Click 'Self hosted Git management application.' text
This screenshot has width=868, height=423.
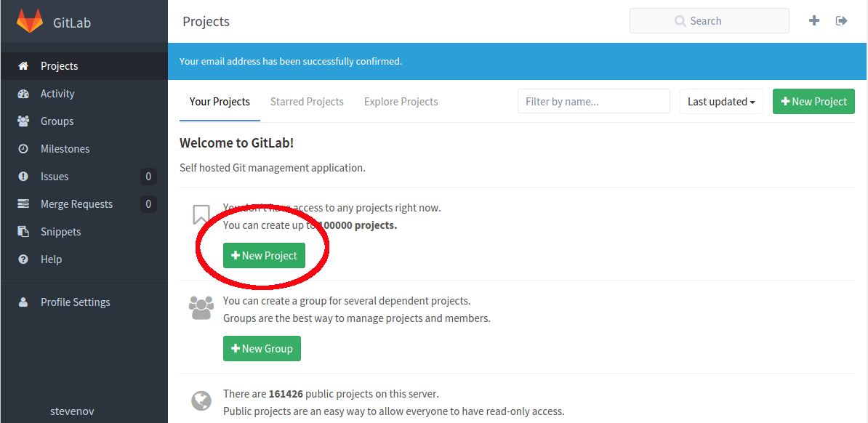(x=273, y=168)
